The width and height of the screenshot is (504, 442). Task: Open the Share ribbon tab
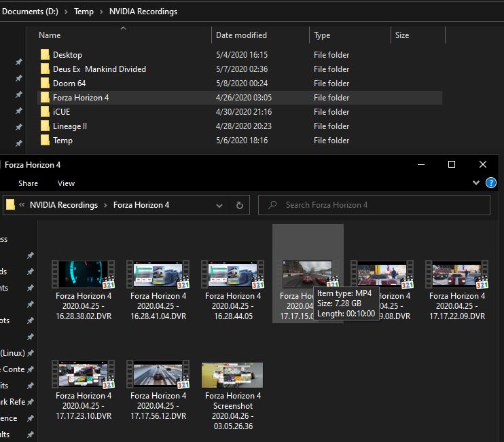click(28, 183)
